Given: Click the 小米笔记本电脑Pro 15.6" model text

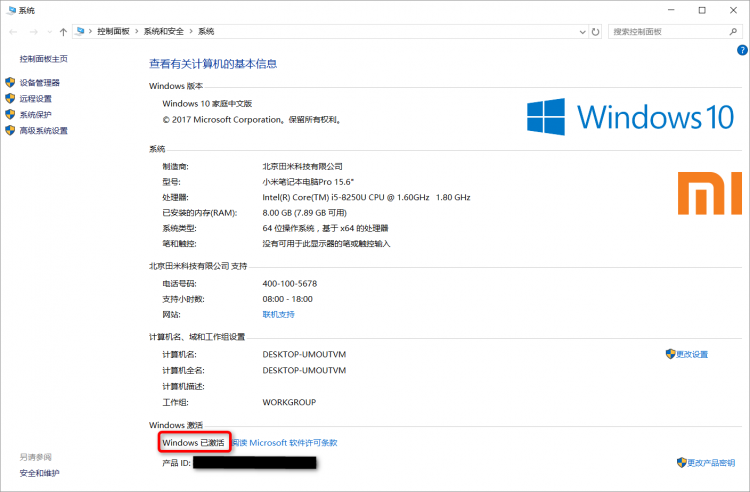Looking at the screenshot, I should pyautogui.click(x=308, y=182).
